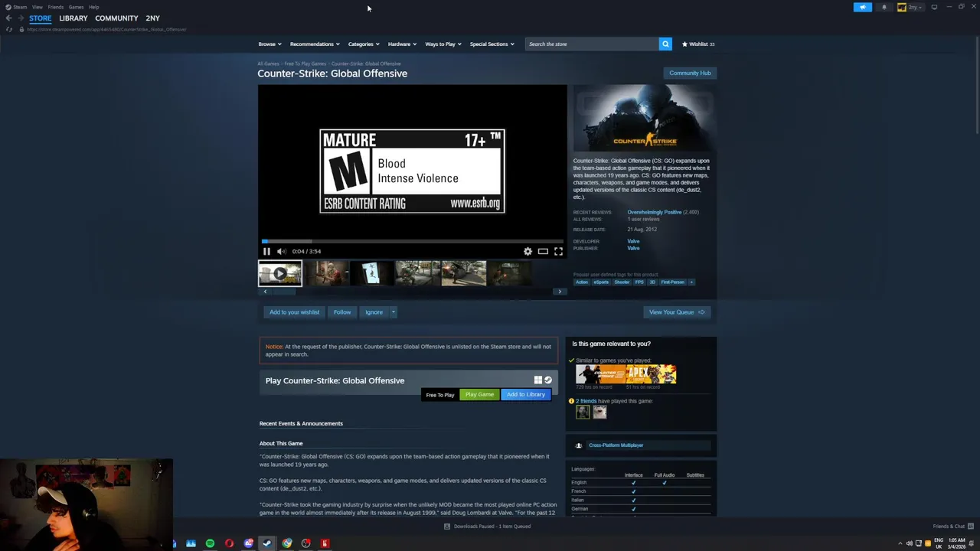Follow Counter-Strike: Global Offensive
Viewport: 980px width, 551px height.
point(342,312)
